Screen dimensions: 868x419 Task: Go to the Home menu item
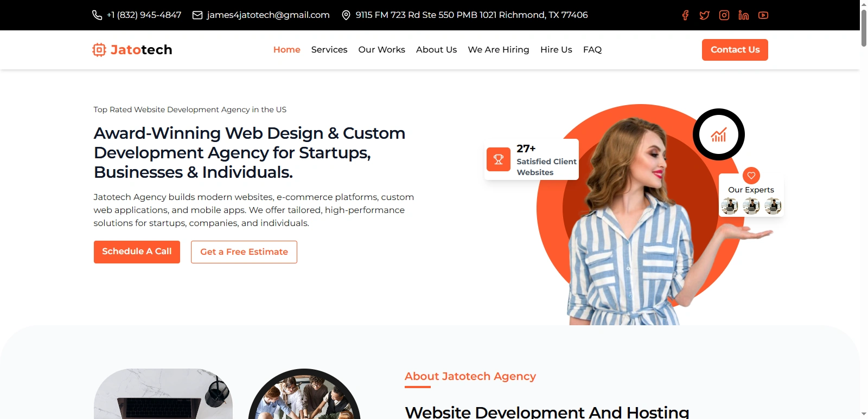click(287, 50)
